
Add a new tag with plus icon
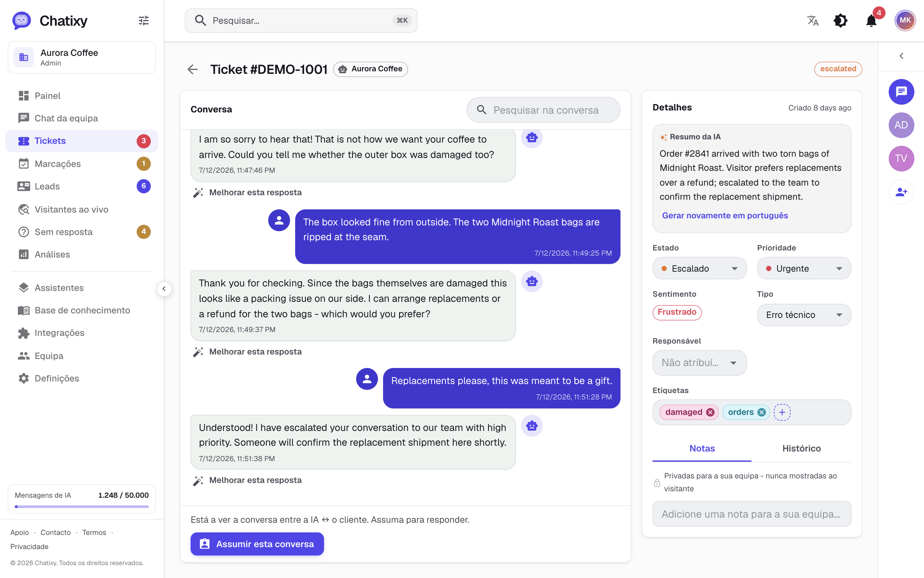[x=782, y=412]
